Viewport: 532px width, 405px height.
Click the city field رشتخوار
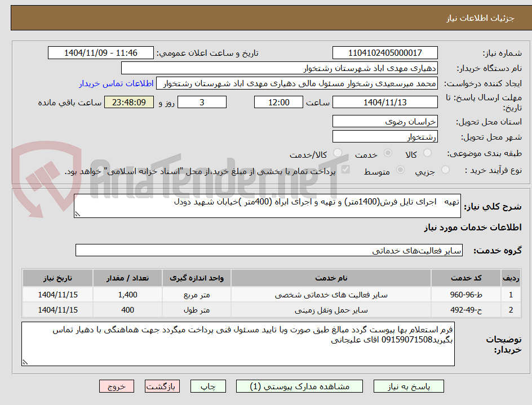[x=385, y=137]
